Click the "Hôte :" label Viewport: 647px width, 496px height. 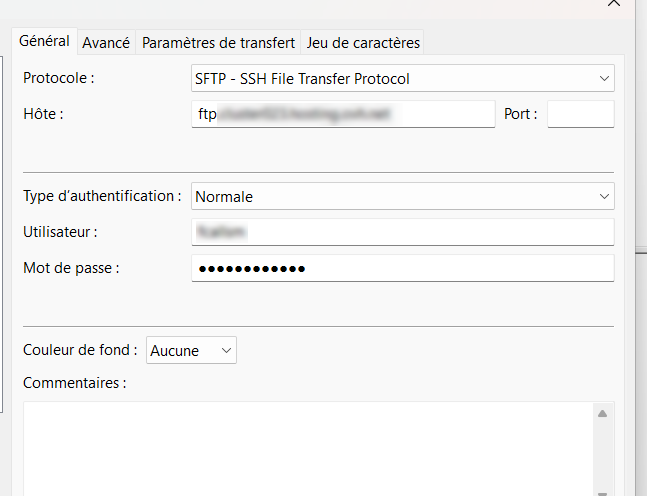(x=43, y=114)
